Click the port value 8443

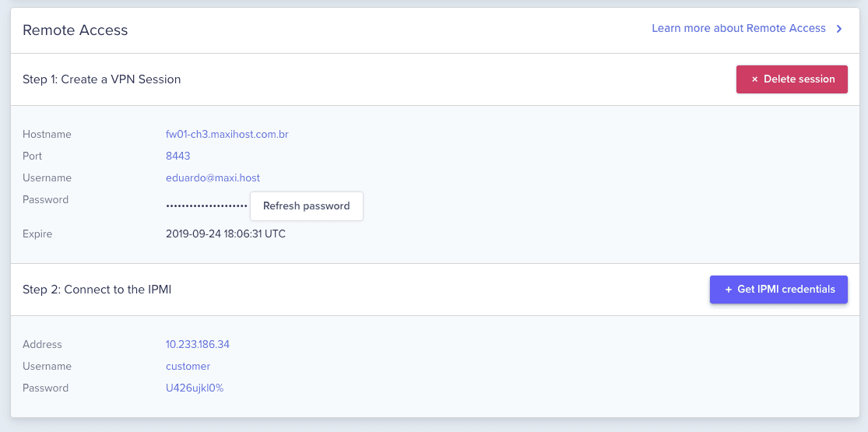[x=178, y=156]
